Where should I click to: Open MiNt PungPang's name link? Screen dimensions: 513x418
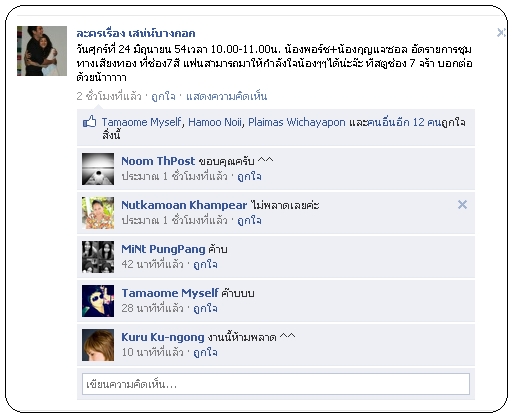pos(163,249)
